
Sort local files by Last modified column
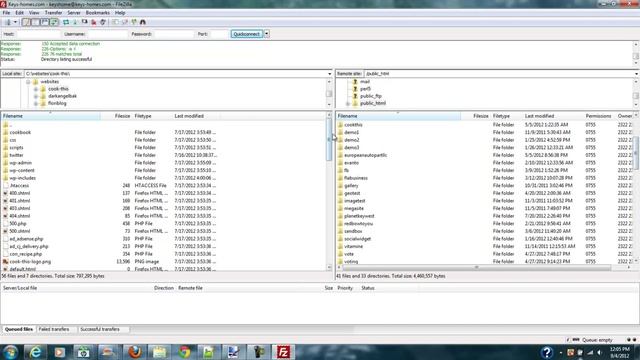pos(196,116)
